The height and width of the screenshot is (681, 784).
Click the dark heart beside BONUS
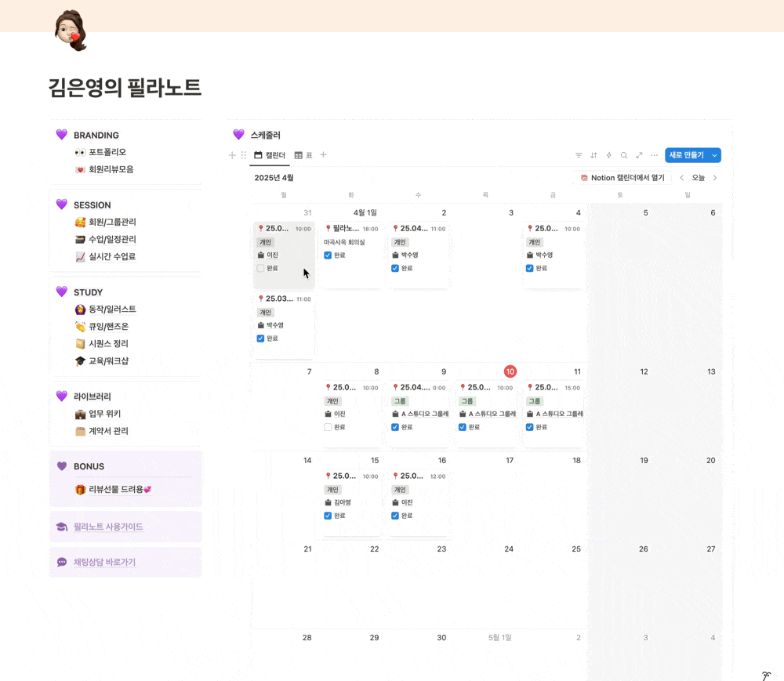(x=61, y=466)
